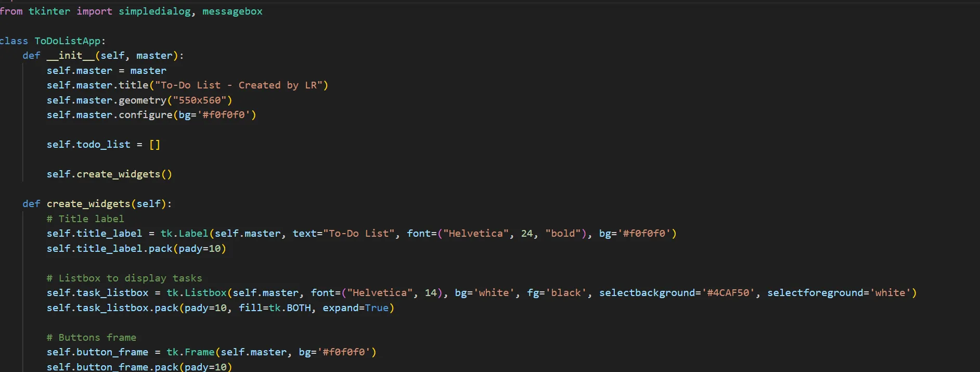
Task: Click Frame in the tk.Frame call
Action: pos(199,352)
